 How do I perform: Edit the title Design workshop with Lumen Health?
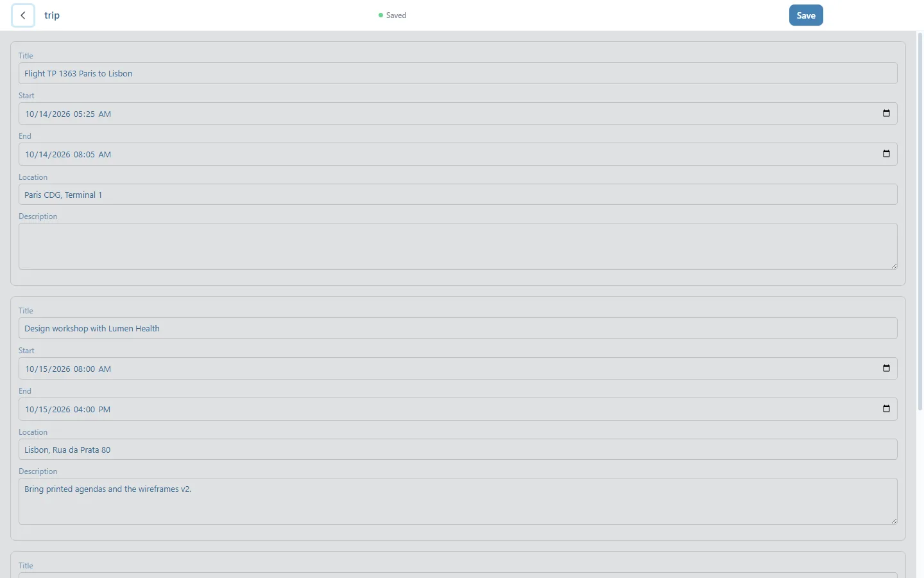[458, 328]
